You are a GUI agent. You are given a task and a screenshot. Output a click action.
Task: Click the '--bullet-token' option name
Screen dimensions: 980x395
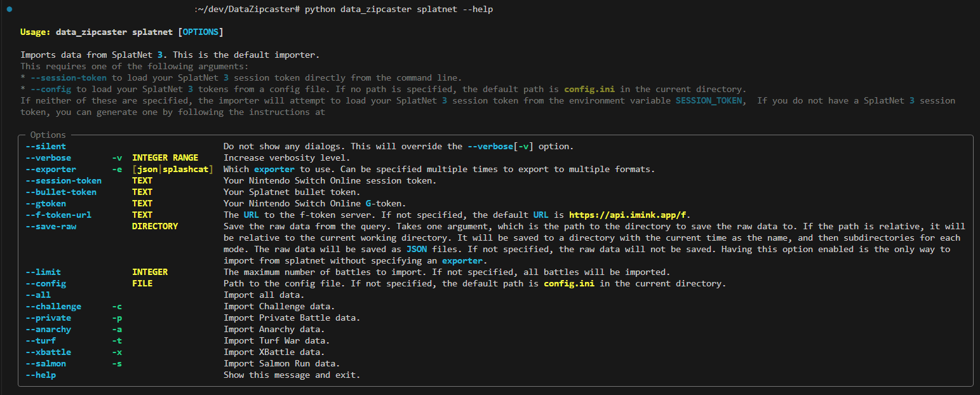point(61,192)
